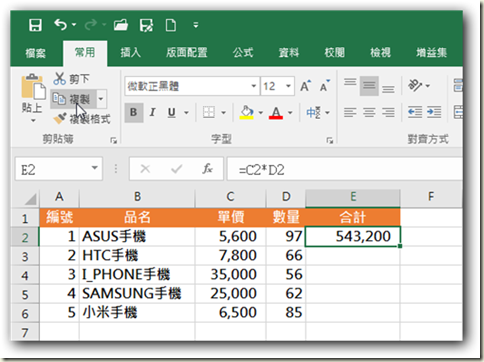The image size is (484, 362).
Task: Select column E header
Action: pyautogui.click(x=353, y=197)
